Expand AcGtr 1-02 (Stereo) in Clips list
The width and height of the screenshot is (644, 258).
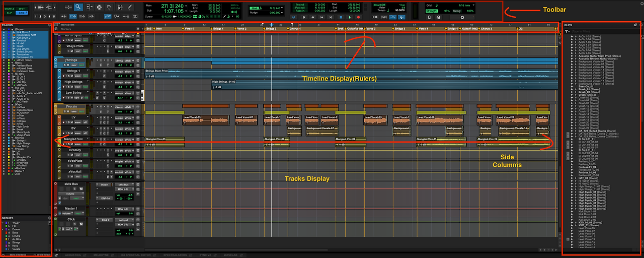click(x=576, y=36)
